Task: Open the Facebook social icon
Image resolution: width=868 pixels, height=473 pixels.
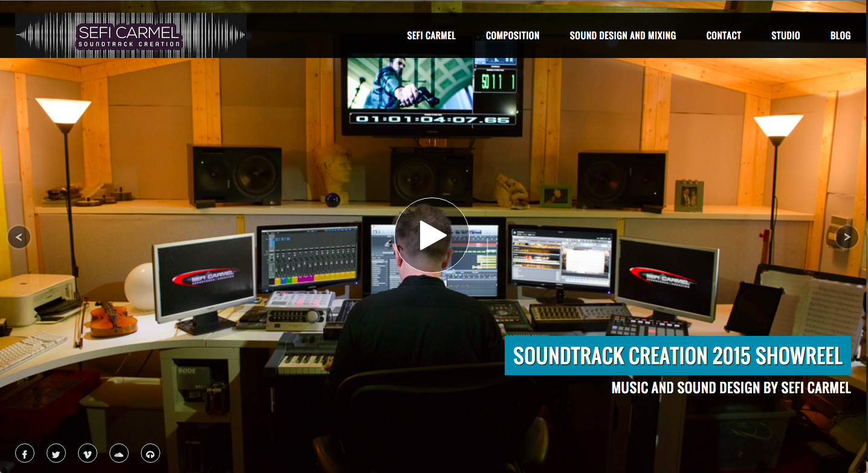Action: tap(25, 453)
